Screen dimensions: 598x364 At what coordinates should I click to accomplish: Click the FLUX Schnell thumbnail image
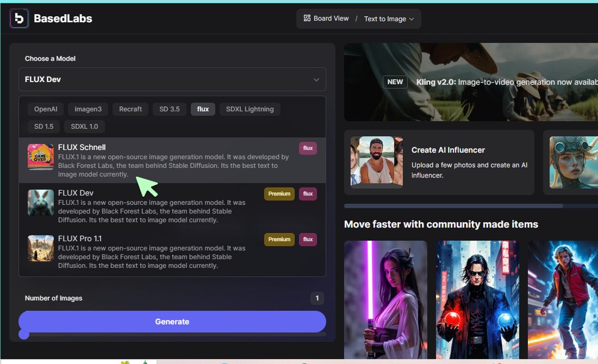41,156
